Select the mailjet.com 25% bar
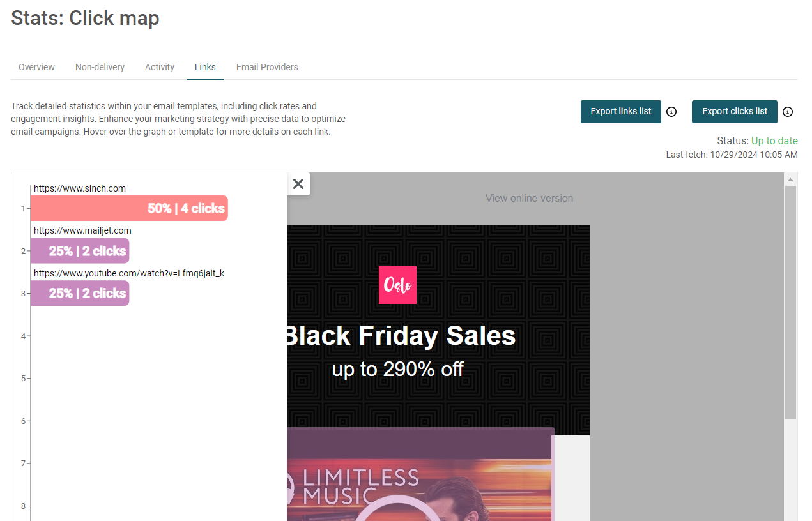Screen dimensions: 812x521 point(80,251)
